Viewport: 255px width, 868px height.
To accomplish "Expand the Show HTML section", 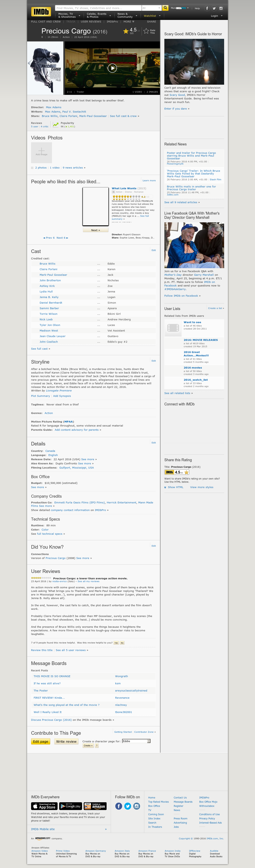I will point(174,487).
